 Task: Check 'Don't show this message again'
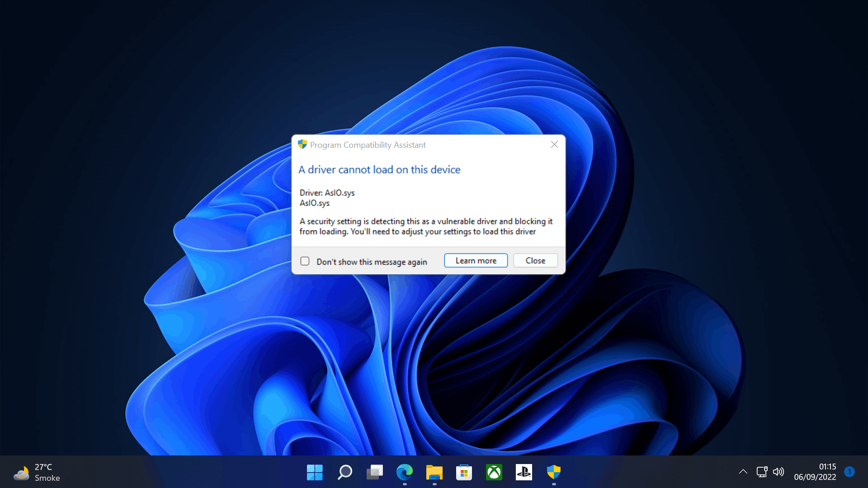pos(305,261)
